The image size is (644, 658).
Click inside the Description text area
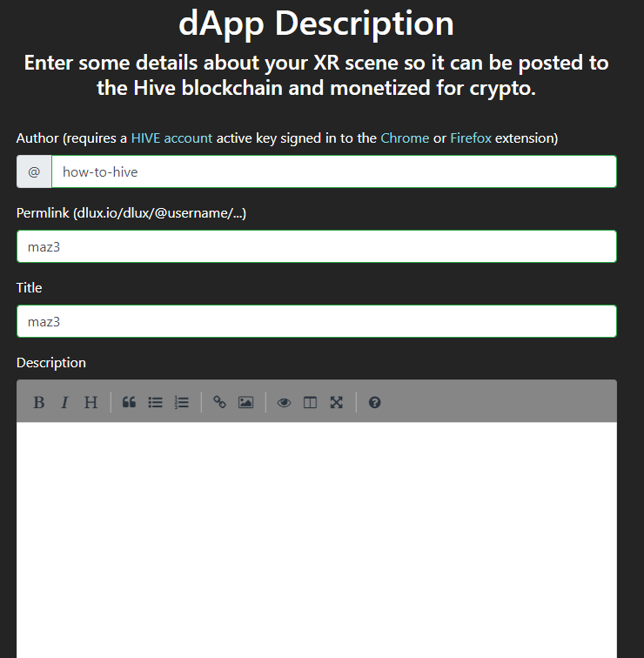click(317, 540)
